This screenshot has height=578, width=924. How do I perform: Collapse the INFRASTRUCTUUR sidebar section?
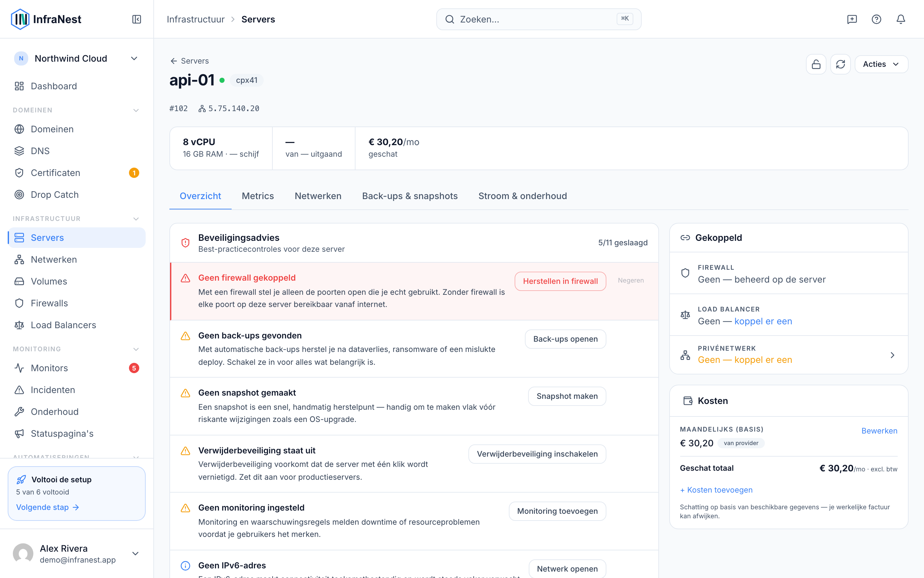(136, 219)
